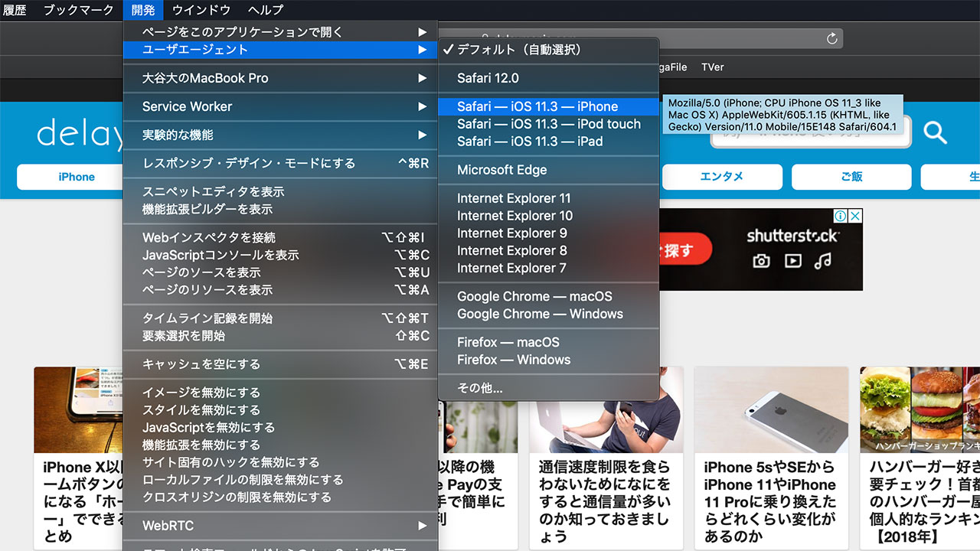Image resolution: width=980 pixels, height=551 pixels.
Task: Click the music note icon in shutterstock ad
Action: [823, 262]
